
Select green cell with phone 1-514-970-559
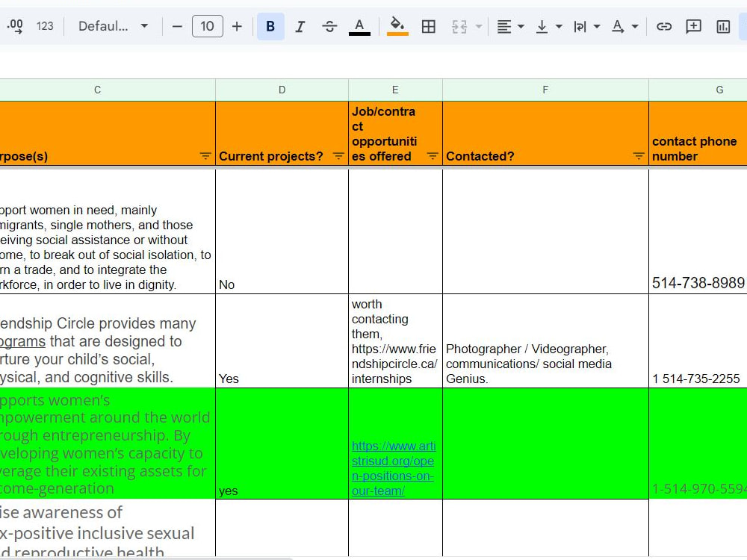[x=698, y=444]
